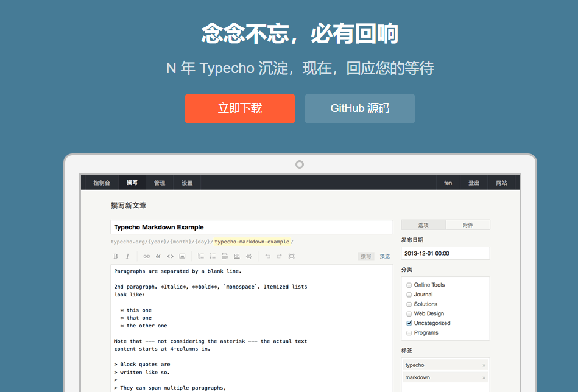Image resolution: width=578 pixels, height=392 pixels.
Task: Switch to the 附件 attachments tab
Action: pyautogui.click(x=468, y=225)
